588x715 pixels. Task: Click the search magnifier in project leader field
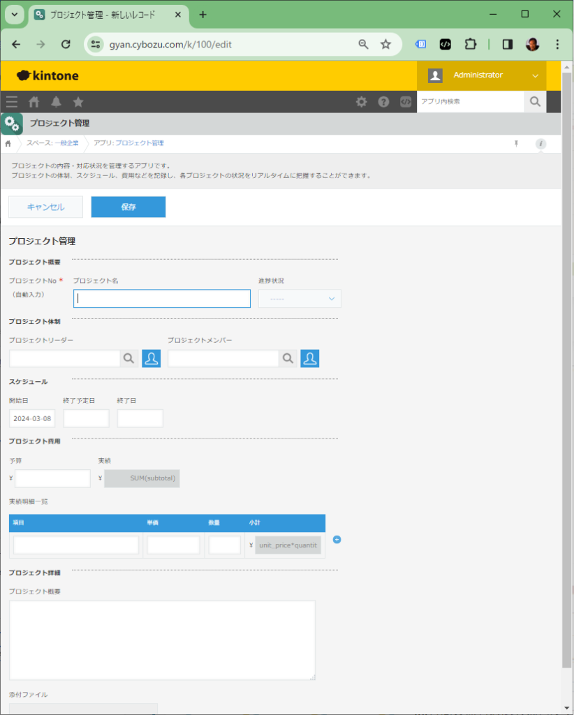click(x=128, y=358)
